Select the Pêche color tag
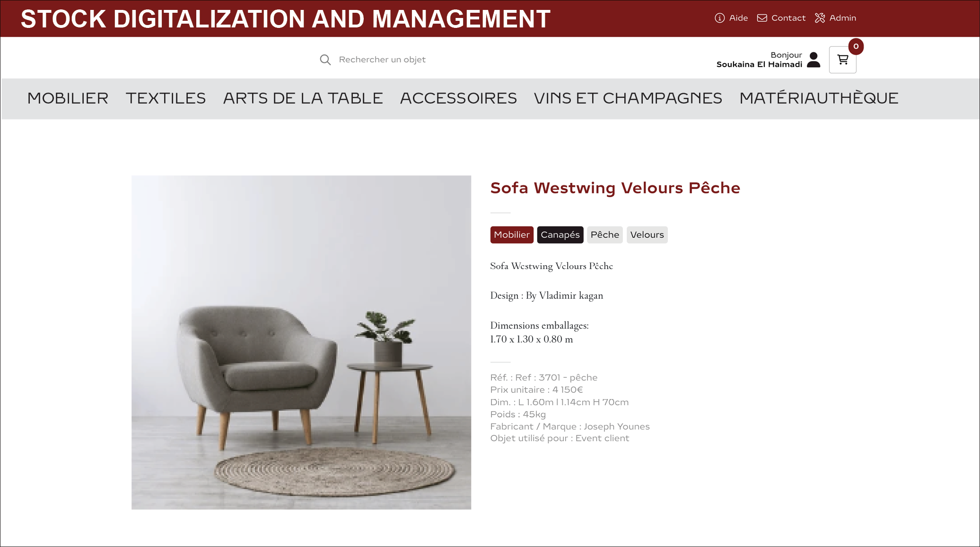Image resolution: width=980 pixels, height=547 pixels. pos(604,235)
